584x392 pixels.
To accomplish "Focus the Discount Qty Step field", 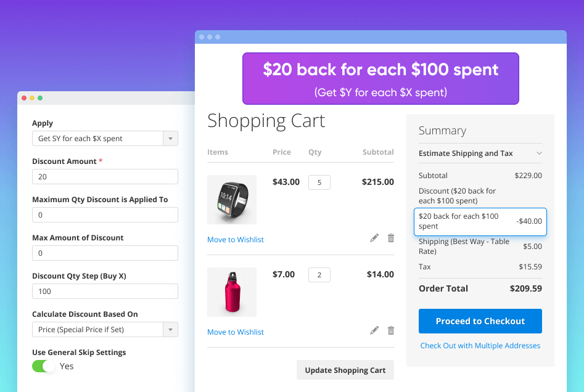I will 105,292.
